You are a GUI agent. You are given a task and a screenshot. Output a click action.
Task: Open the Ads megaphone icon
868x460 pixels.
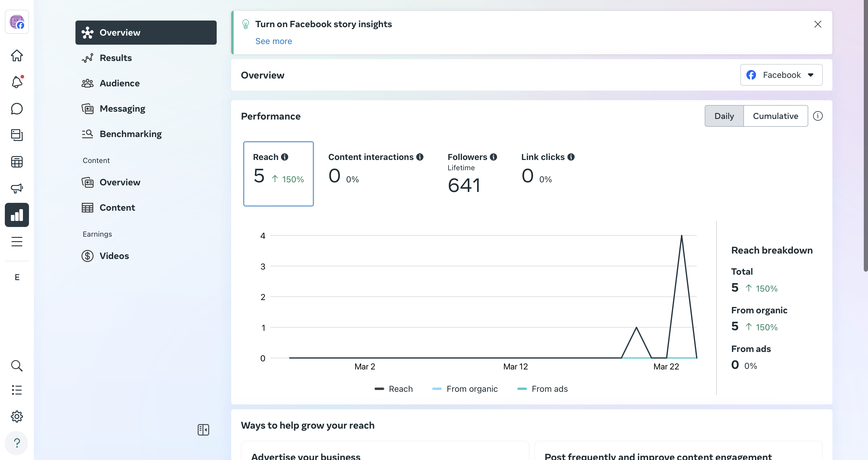(x=17, y=188)
